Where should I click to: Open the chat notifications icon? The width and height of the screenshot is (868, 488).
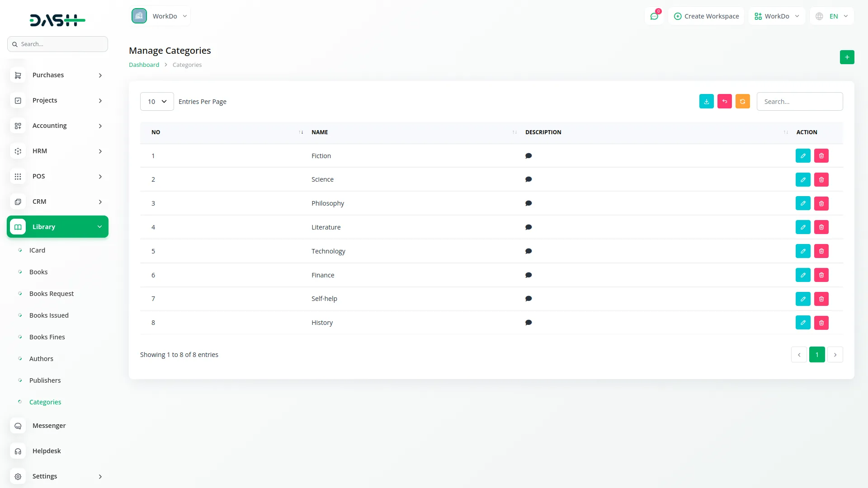click(x=654, y=16)
